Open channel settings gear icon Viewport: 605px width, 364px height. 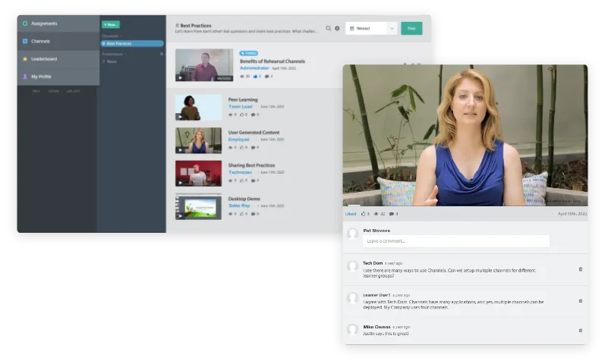pyautogui.click(x=337, y=28)
